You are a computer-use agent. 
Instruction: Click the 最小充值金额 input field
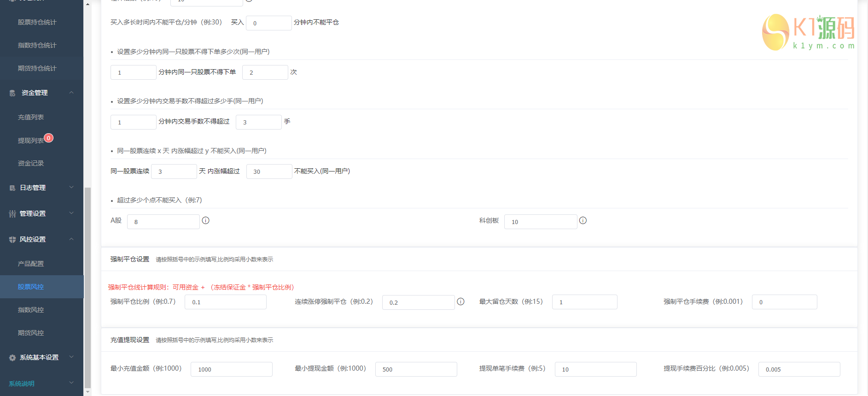232,369
